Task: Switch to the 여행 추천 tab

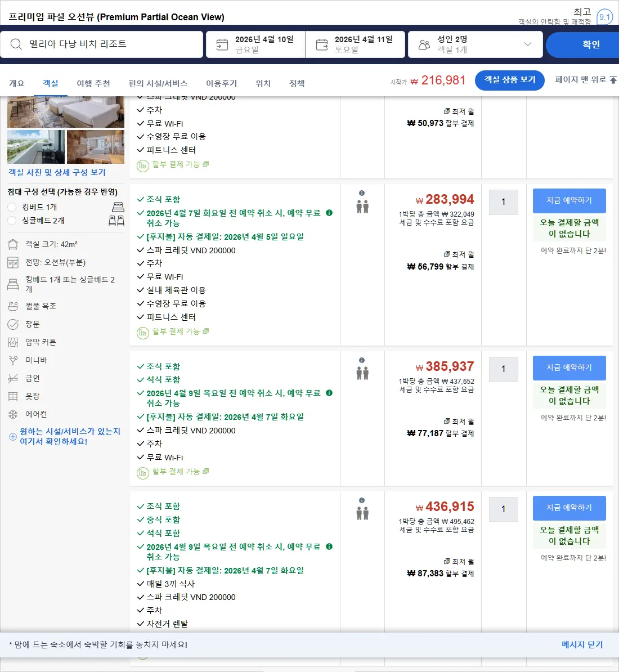Action: 93,83
